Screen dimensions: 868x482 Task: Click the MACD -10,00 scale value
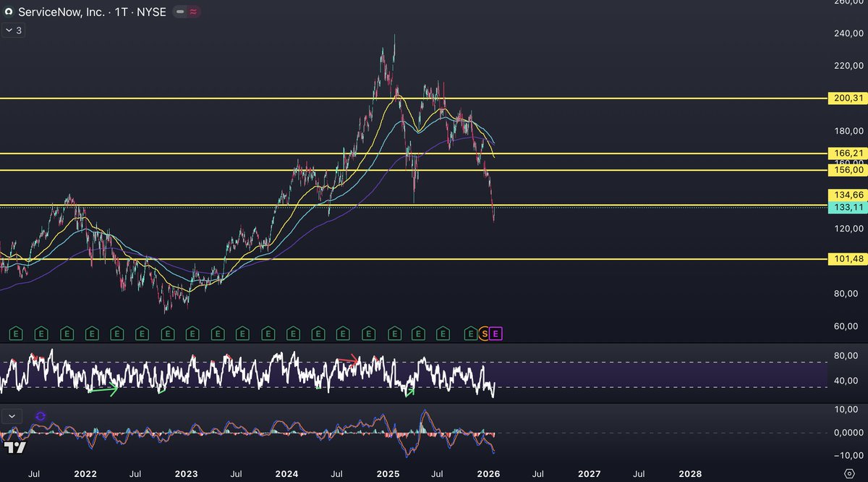click(x=849, y=455)
